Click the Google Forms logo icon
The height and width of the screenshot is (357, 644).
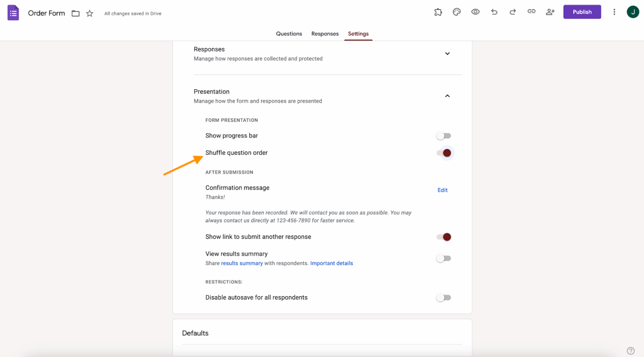(13, 12)
